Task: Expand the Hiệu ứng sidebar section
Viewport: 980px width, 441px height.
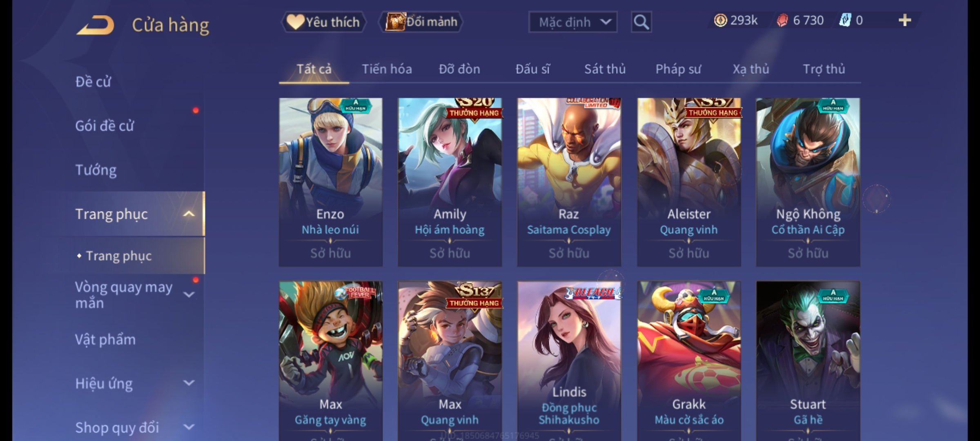Action: (x=189, y=383)
